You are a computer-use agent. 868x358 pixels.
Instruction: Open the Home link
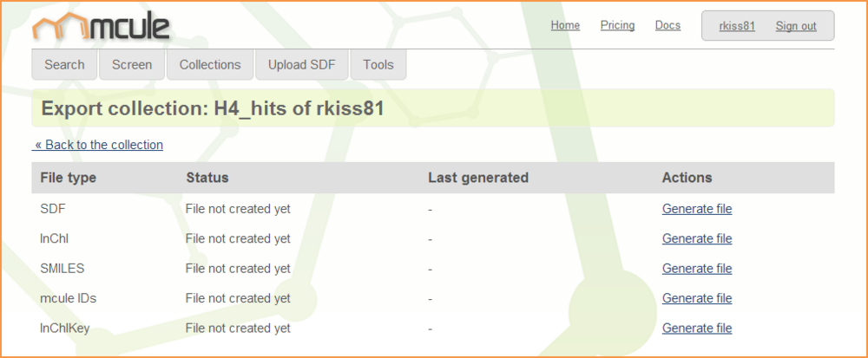click(x=565, y=26)
